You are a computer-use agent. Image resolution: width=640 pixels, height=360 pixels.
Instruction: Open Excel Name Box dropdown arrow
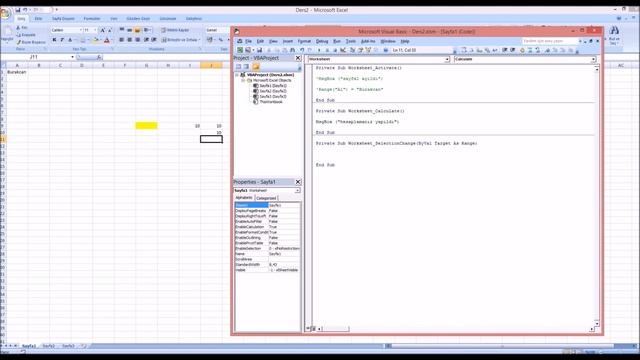(x=72, y=57)
